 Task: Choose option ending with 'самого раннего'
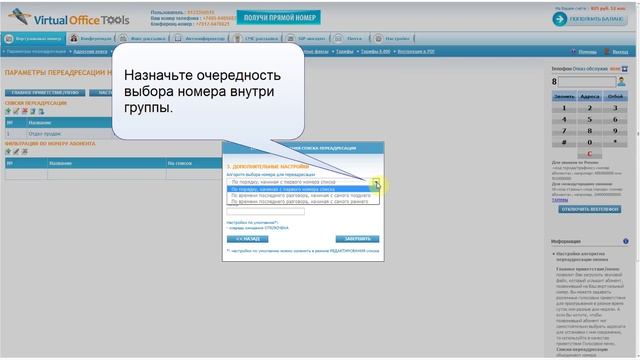coord(302,201)
